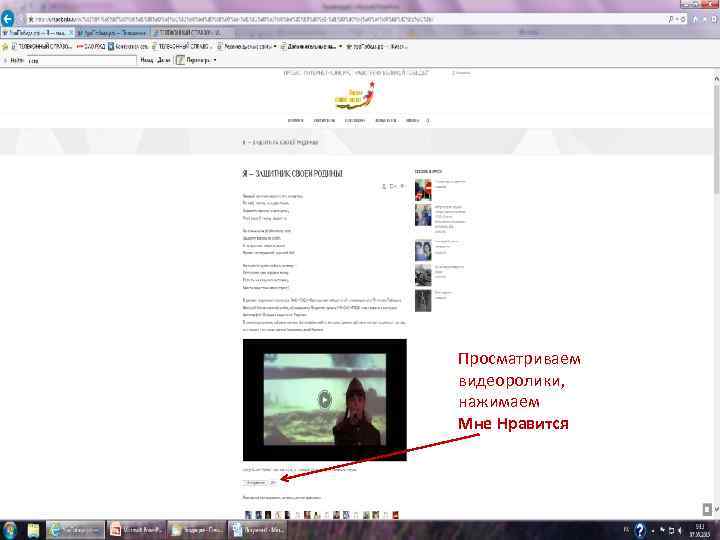Image resolution: width=720 pixels, height=540 pixels.
Task: Click the Я – ЗАЩИТНИК СВОЕЙ РОДИНЫ article title
Action: (x=292, y=174)
